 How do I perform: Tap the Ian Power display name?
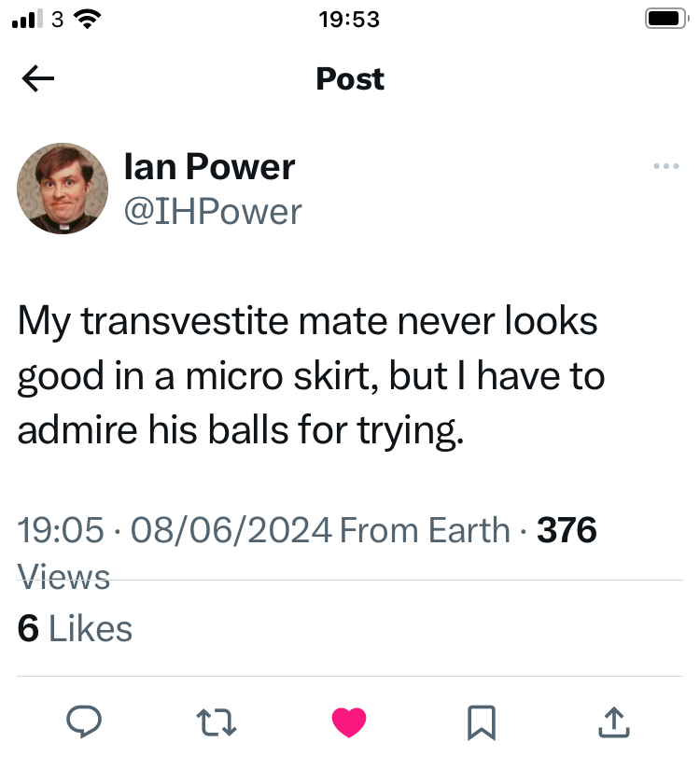point(209,167)
